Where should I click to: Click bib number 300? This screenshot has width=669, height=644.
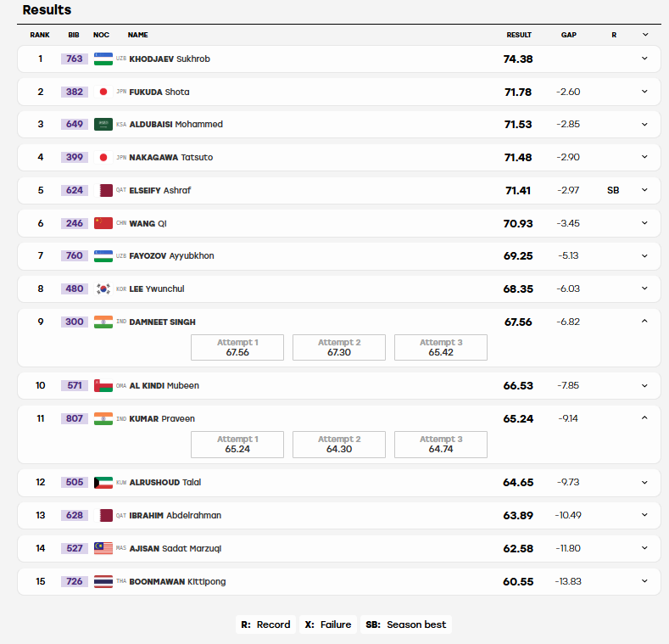[75, 322]
